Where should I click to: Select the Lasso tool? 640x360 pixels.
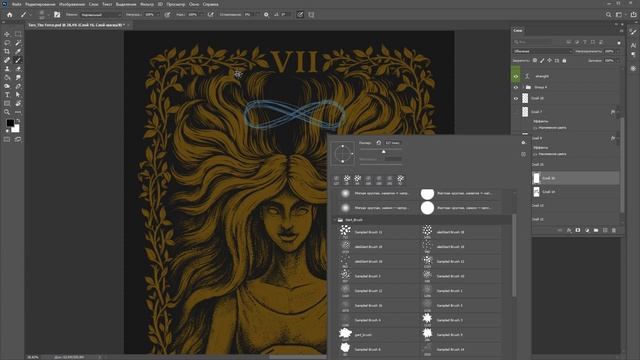click(7, 43)
